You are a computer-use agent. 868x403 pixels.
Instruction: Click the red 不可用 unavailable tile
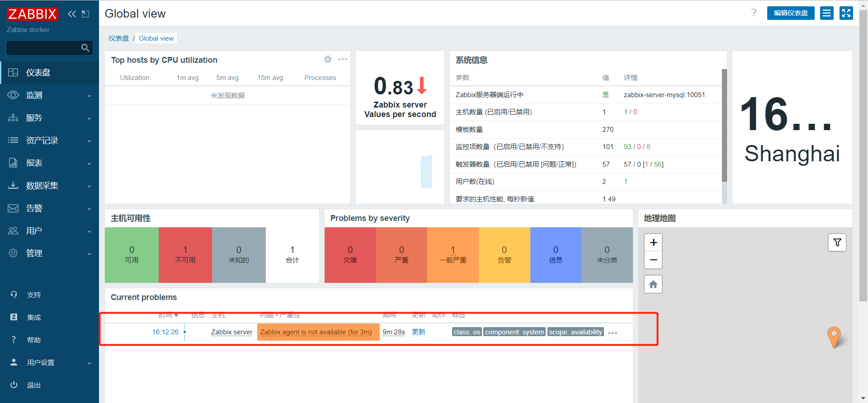185,255
